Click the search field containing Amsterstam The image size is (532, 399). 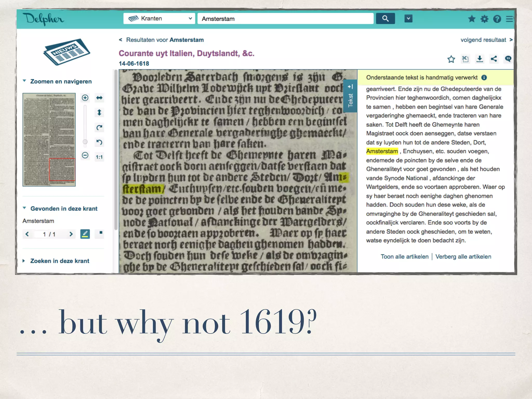[285, 19]
